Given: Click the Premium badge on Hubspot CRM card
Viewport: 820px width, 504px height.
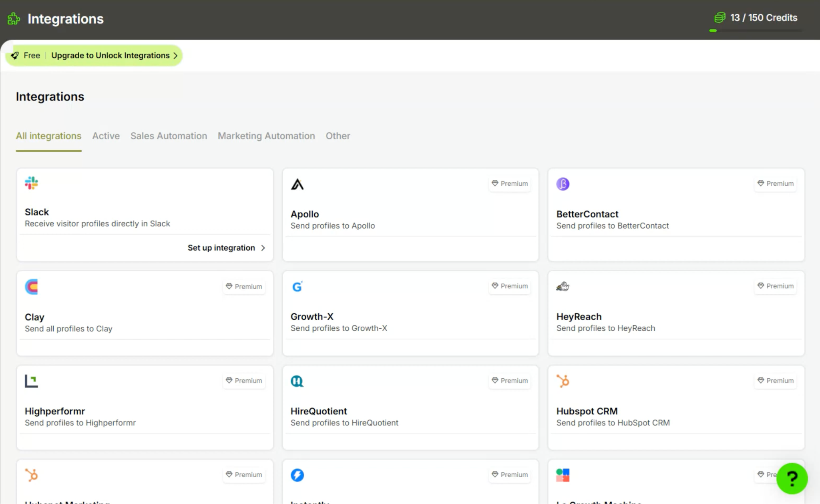Looking at the screenshot, I should click(776, 380).
